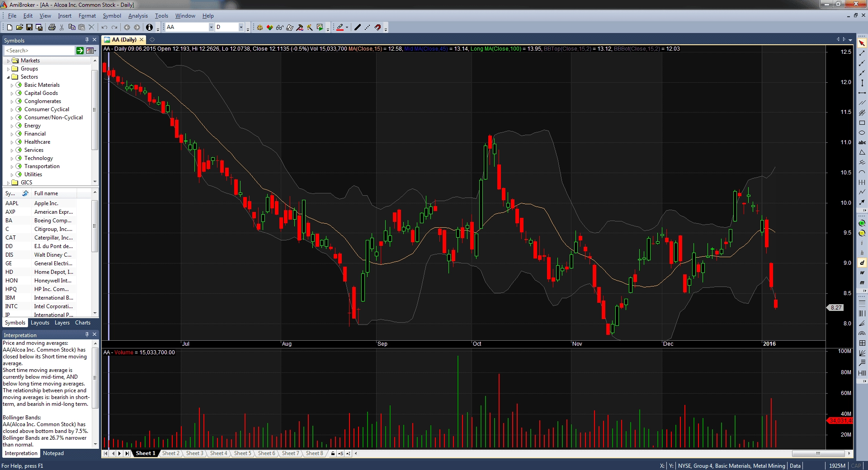This screenshot has width=868, height=470.
Task: Click the symbol Search input field
Action: [39, 51]
